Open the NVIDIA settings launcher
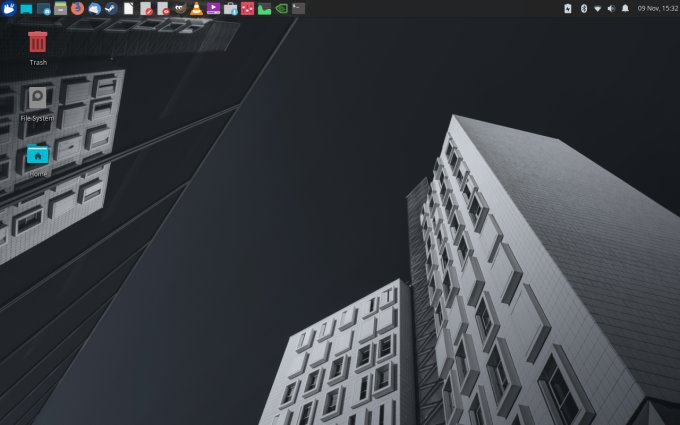Viewport: 680px width, 425px height. click(281, 8)
